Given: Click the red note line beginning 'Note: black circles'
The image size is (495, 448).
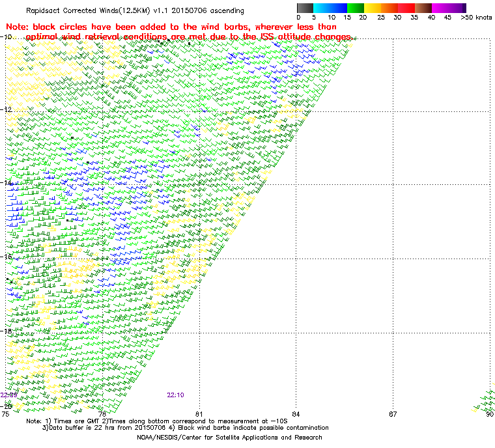Looking at the screenshot, I should (x=171, y=27).
